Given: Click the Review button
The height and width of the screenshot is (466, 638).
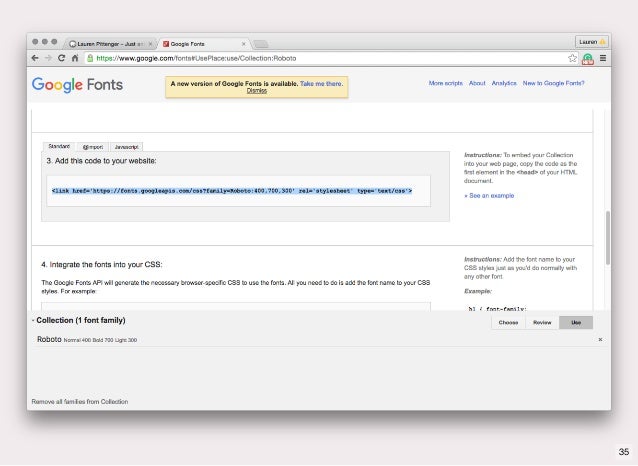Looking at the screenshot, I should pyautogui.click(x=542, y=322).
